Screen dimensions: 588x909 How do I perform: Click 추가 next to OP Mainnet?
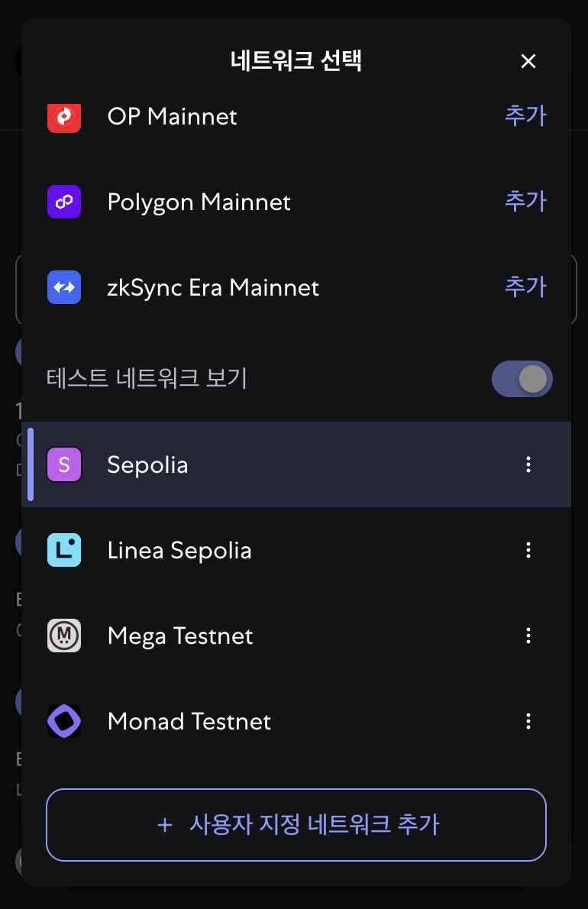(525, 116)
